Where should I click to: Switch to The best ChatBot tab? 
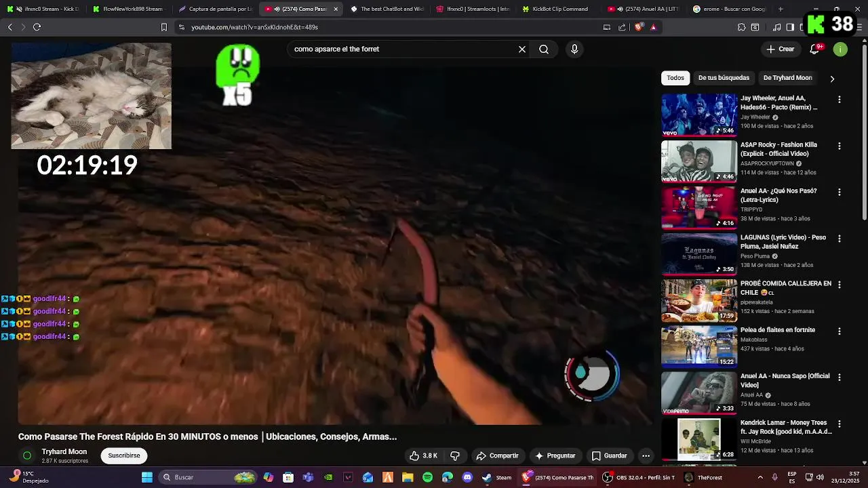pyautogui.click(x=387, y=9)
